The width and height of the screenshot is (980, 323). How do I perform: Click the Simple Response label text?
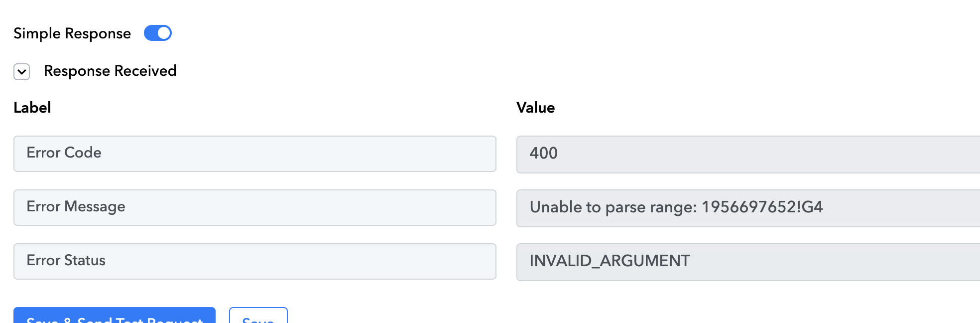[x=72, y=33]
